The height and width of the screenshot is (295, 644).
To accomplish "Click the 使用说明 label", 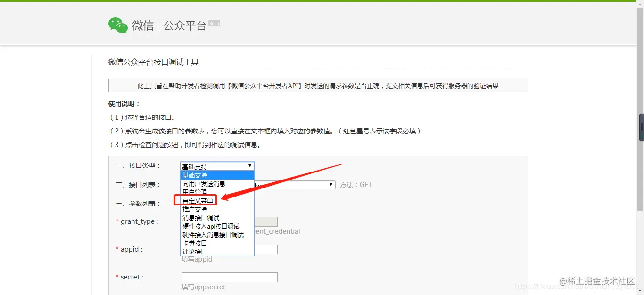I will click(x=124, y=104).
